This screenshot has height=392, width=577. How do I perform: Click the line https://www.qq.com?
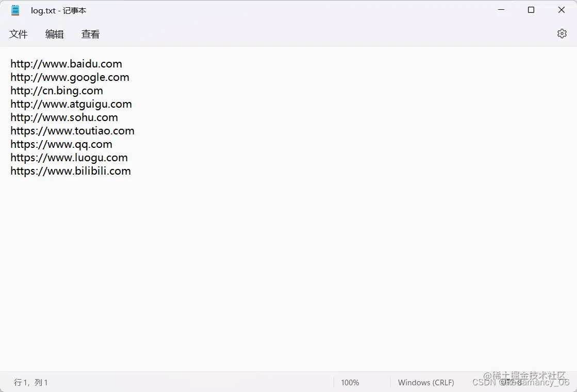(x=61, y=145)
